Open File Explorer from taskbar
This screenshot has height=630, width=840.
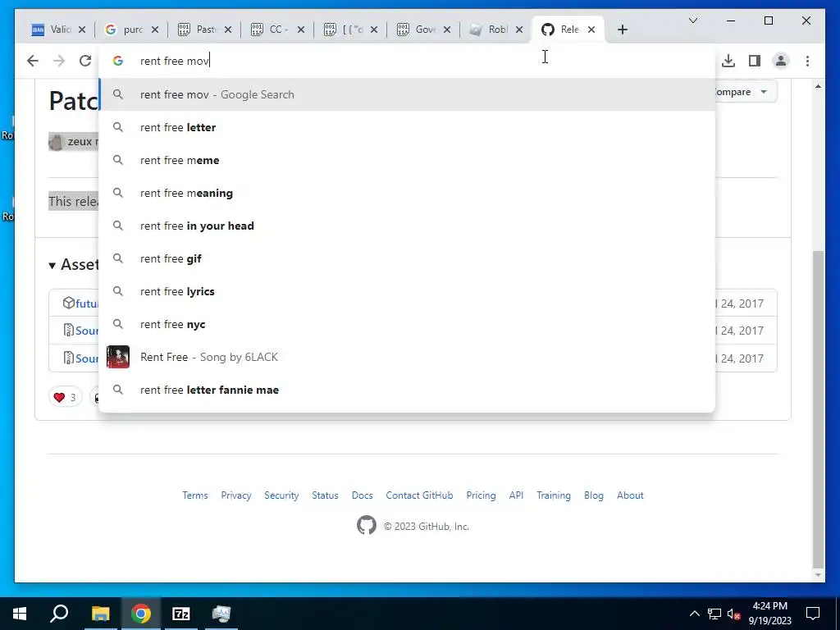(x=100, y=614)
